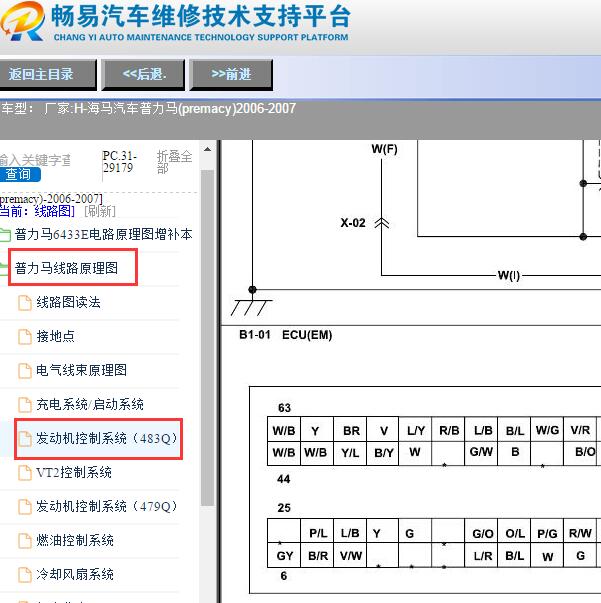601x603 pixels.
Task: Click the Y/L cell in the connector table
Action: [350, 453]
